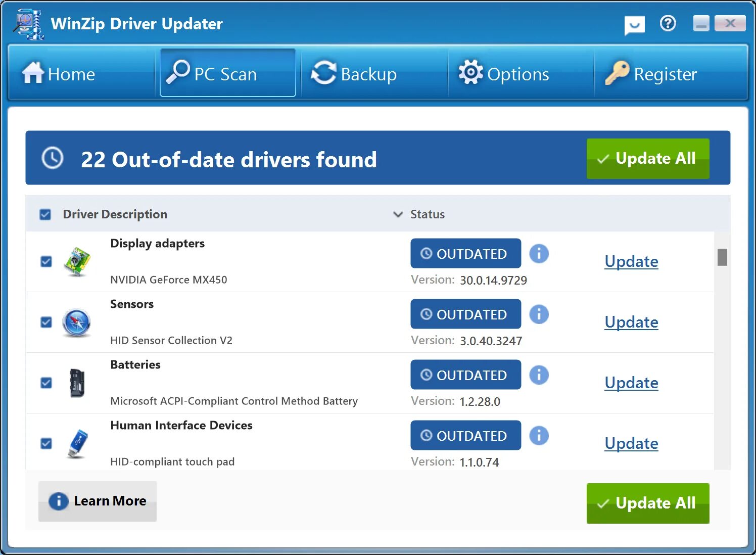
Task: Click version number 1.1.0.74
Action: coord(479,462)
